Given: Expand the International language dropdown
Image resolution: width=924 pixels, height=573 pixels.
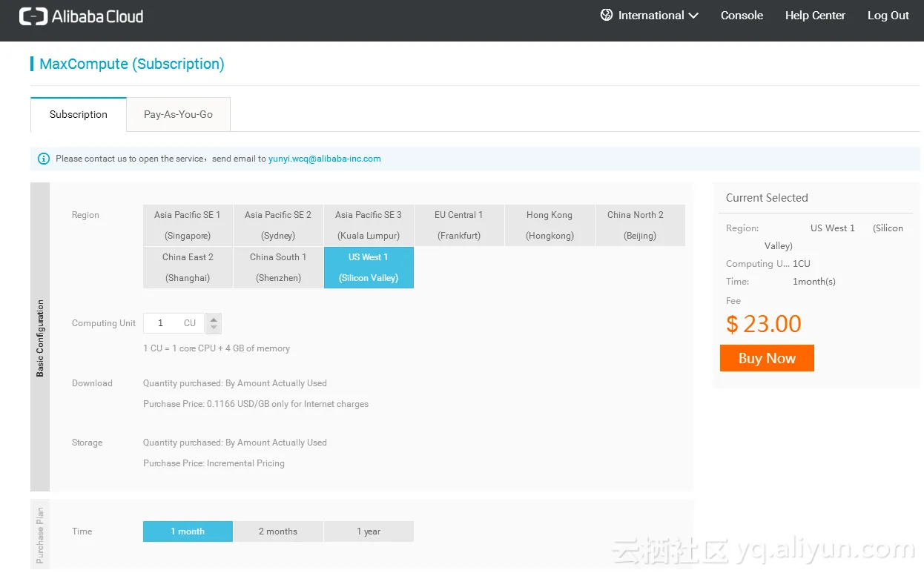Looking at the screenshot, I should [x=650, y=16].
